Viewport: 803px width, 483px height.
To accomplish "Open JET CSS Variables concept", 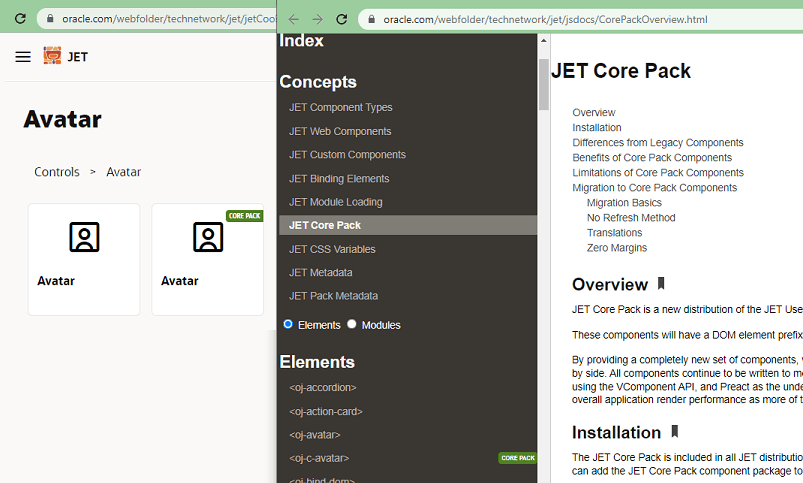I will [332, 249].
